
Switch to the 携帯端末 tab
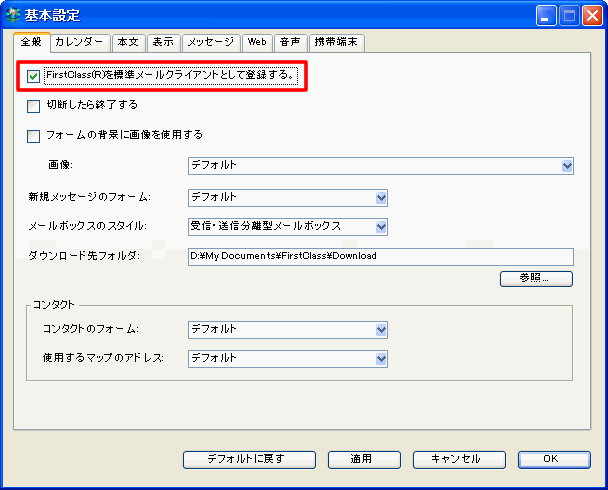click(336, 42)
